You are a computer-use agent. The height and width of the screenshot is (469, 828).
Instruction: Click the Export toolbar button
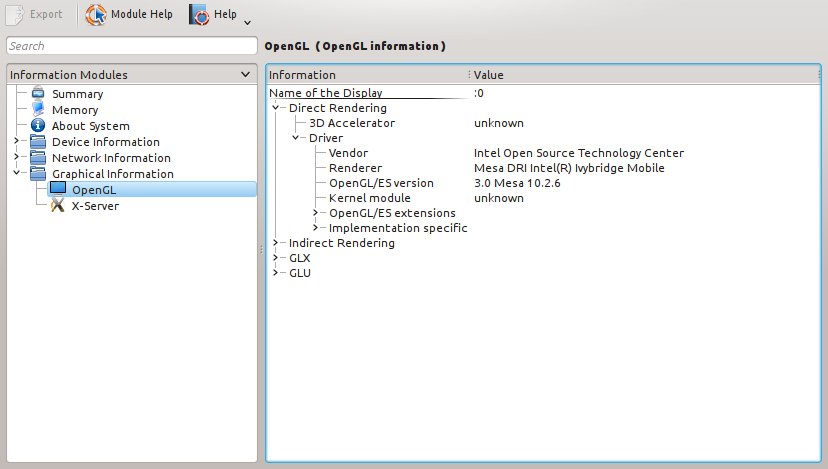(x=36, y=15)
